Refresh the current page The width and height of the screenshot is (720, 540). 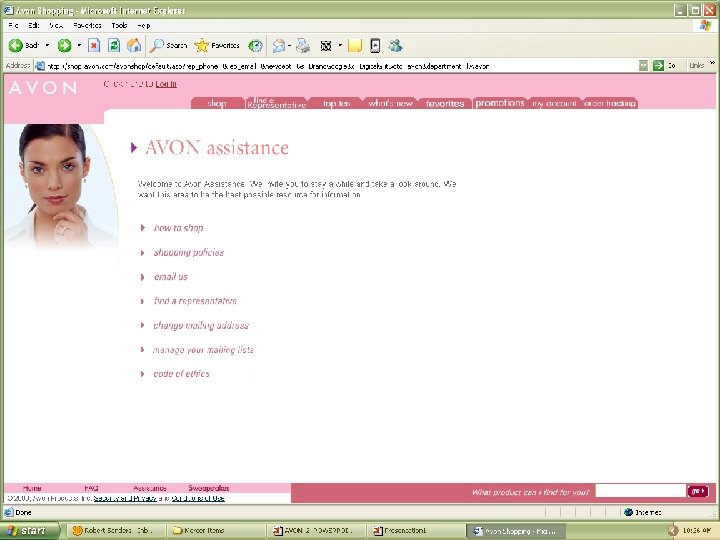tap(114, 45)
